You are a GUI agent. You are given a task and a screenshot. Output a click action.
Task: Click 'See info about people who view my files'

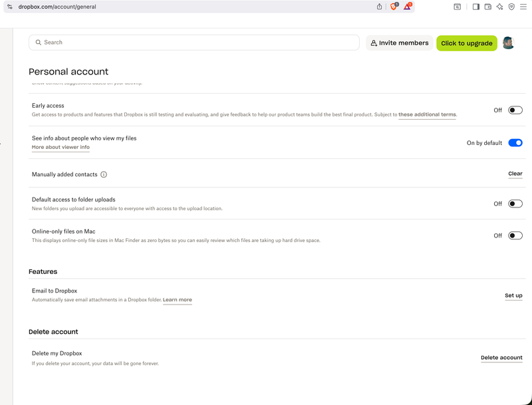pos(84,138)
